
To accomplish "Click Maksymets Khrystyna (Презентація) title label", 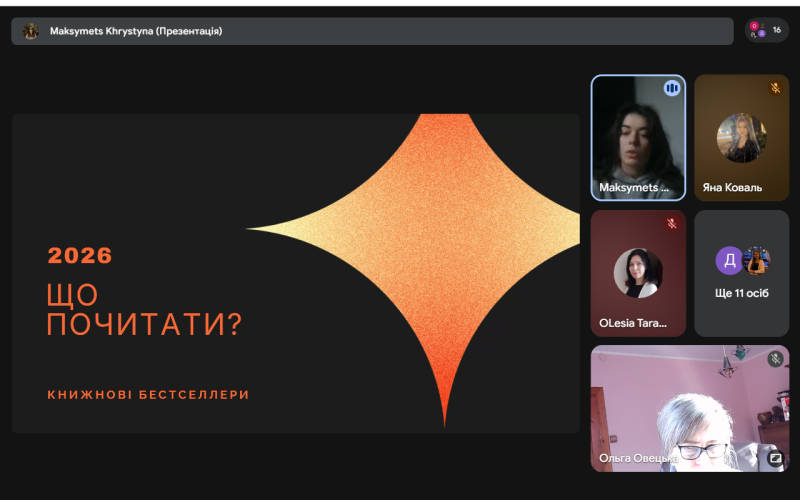I will click(136, 31).
